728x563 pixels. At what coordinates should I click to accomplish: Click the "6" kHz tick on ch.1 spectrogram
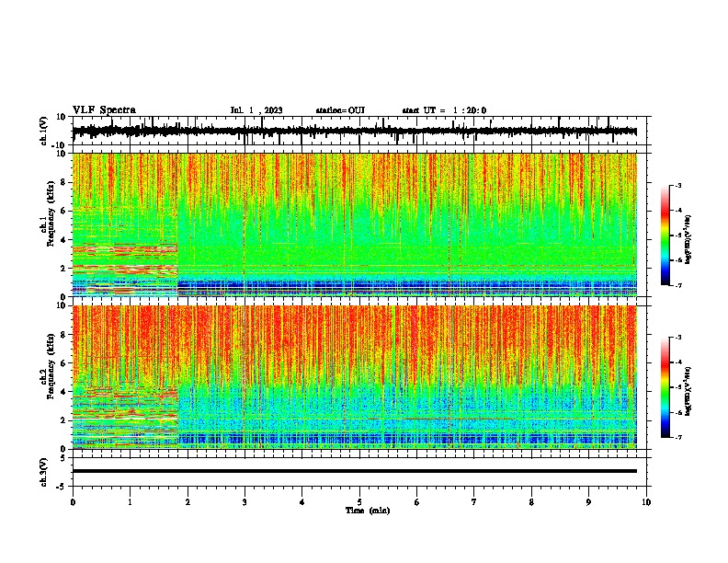click(x=64, y=211)
